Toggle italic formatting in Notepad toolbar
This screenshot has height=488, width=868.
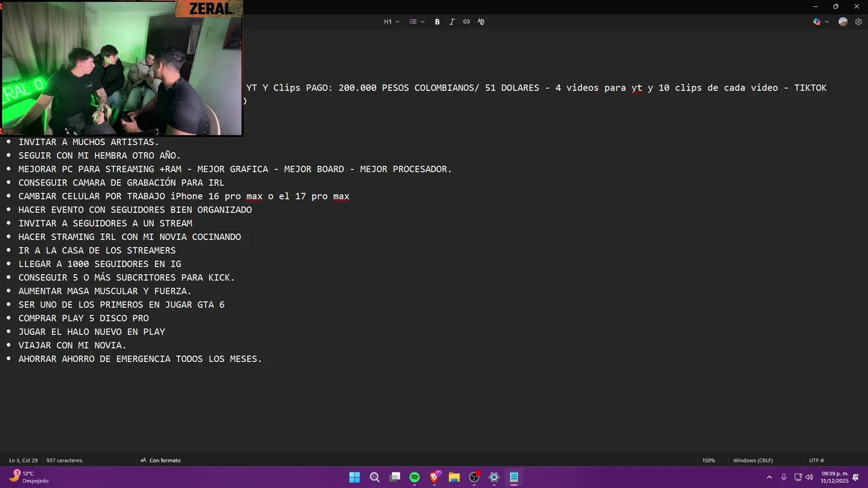(452, 22)
